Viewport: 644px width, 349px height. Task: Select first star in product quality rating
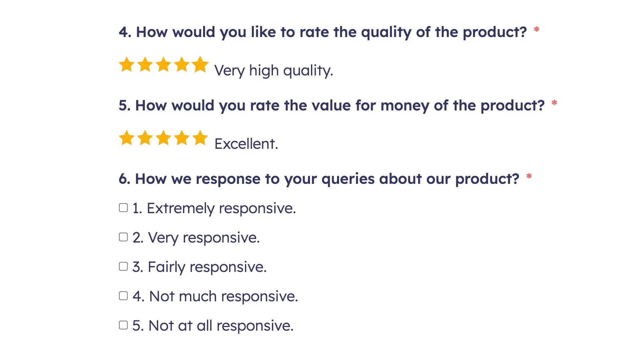point(127,64)
